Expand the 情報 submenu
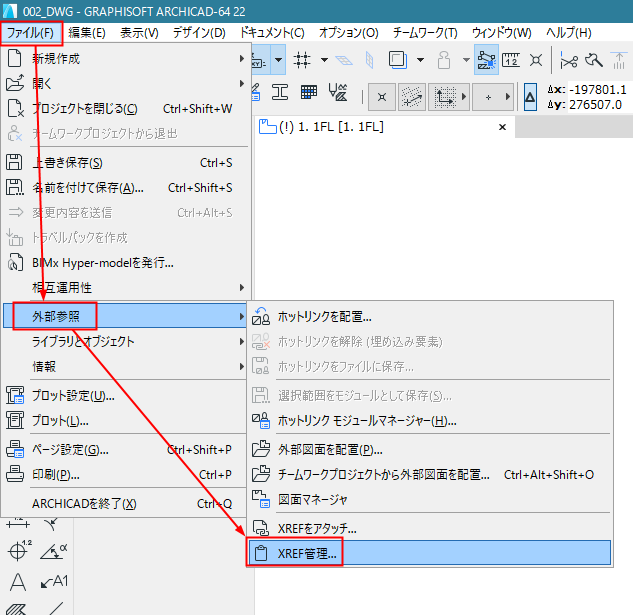The width and height of the screenshot is (633, 615). [x=126, y=367]
